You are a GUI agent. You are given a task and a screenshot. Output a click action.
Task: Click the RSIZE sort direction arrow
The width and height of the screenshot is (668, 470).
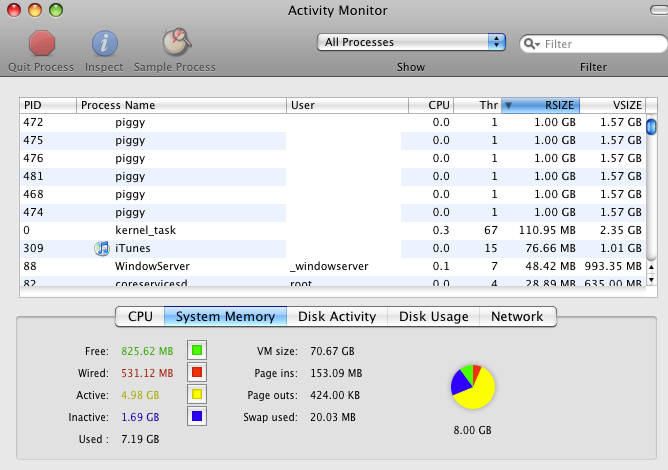508,105
